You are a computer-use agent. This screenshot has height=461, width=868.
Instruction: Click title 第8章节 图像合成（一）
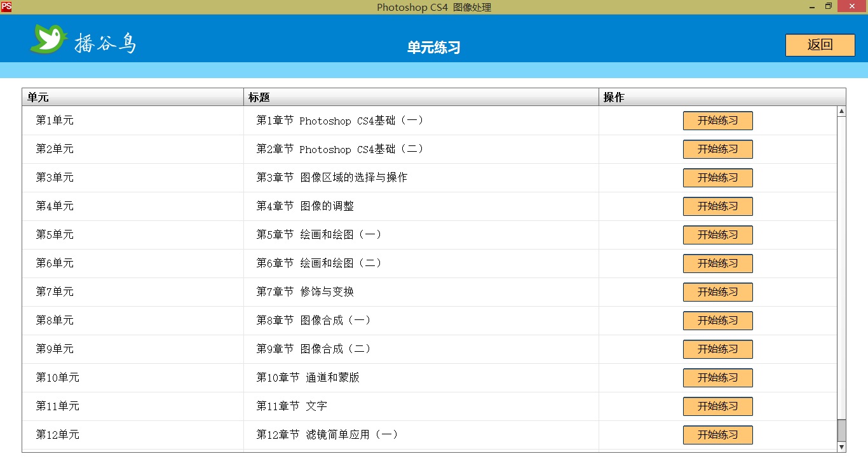click(313, 320)
